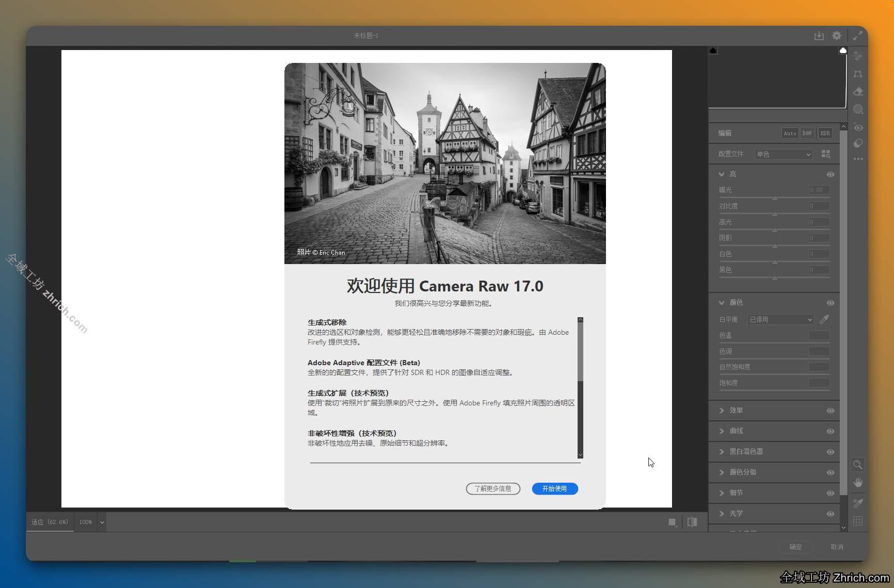This screenshot has width=894, height=588.
Task: Click the Adobe Adaptive 配置文件 (Beta) heading
Action: click(x=364, y=363)
